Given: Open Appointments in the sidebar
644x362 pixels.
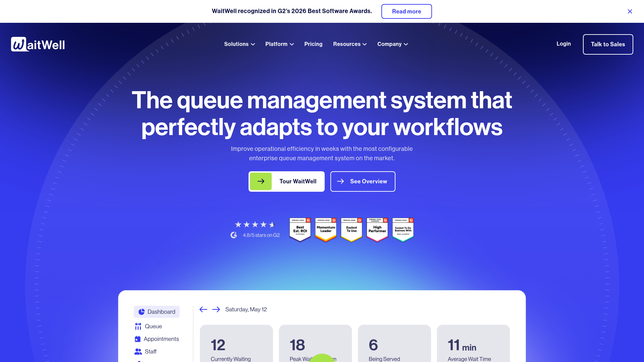Looking at the screenshot, I should point(157,339).
